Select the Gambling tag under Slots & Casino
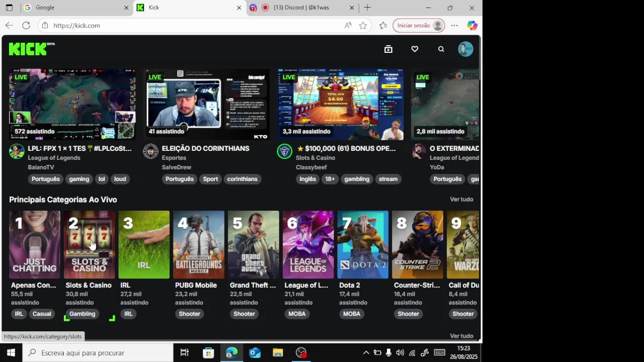Image resolution: width=644 pixels, height=362 pixels. [82, 314]
